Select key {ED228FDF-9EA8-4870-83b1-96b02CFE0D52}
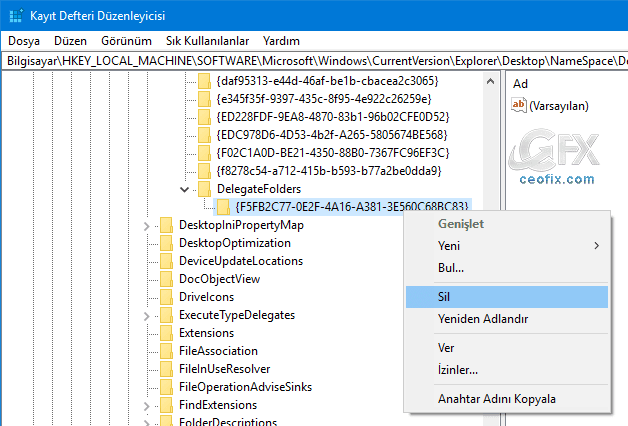The image size is (628, 426). pyautogui.click(x=333, y=117)
